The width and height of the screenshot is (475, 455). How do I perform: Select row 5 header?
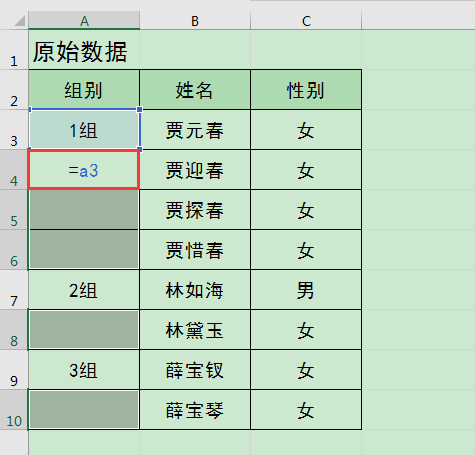(x=14, y=210)
